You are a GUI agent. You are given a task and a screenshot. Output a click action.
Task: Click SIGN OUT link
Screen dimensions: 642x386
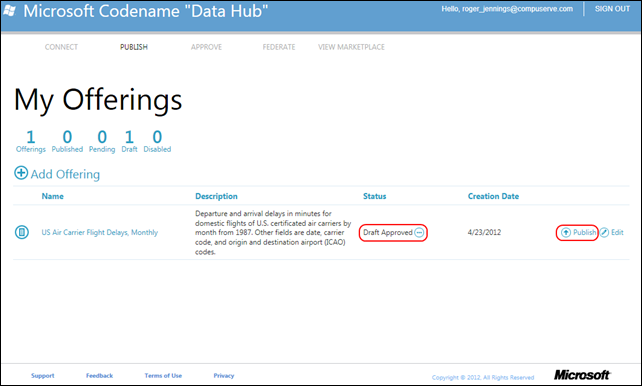click(612, 9)
